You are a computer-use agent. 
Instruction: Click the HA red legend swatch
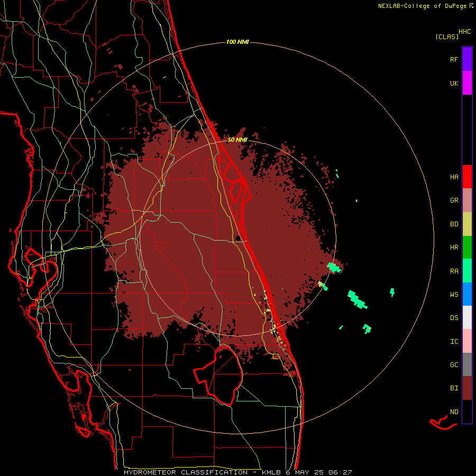pyautogui.click(x=467, y=177)
